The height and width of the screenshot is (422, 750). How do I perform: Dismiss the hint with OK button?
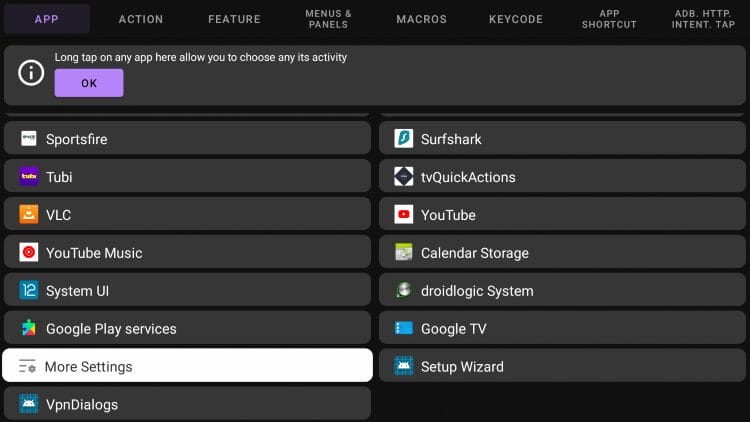(x=89, y=83)
